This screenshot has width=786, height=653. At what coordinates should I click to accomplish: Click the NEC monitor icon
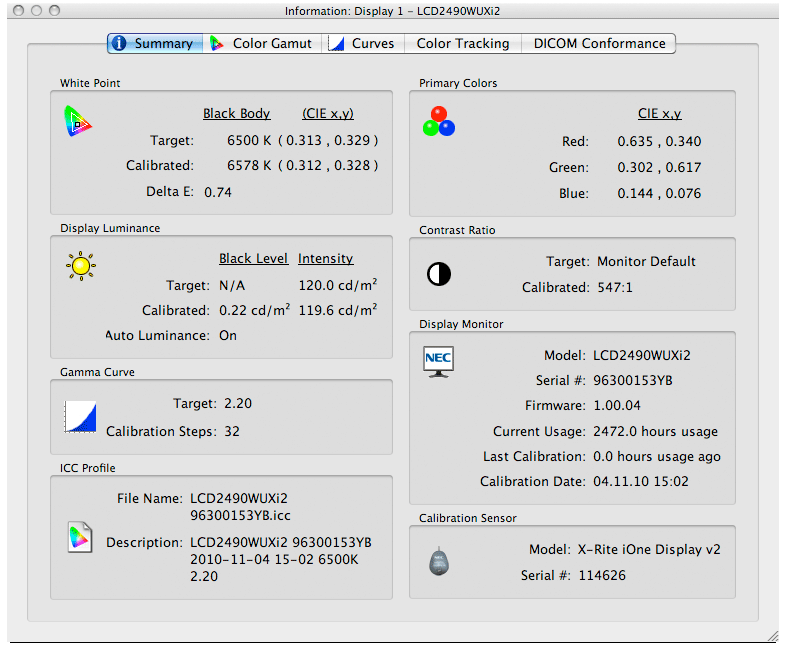pyautogui.click(x=438, y=362)
